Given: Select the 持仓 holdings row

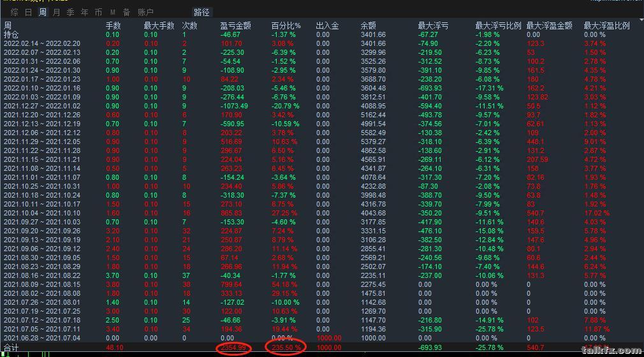Looking at the screenshot, I should tap(11, 34).
